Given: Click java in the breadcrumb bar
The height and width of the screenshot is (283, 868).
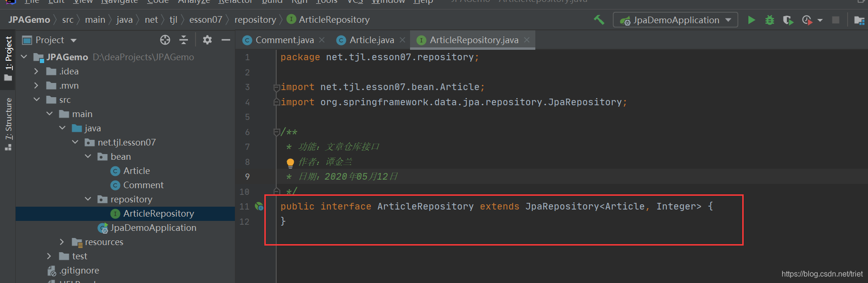Looking at the screenshot, I should click(124, 19).
